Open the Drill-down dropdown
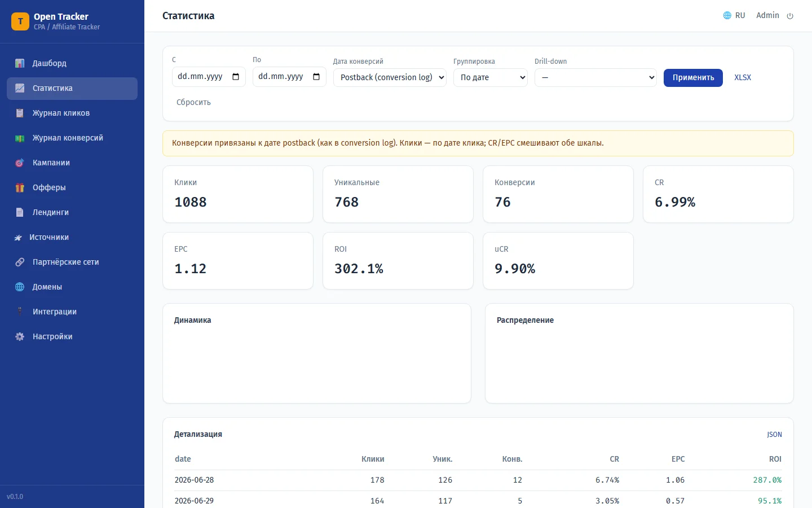812x508 pixels. [595, 77]
